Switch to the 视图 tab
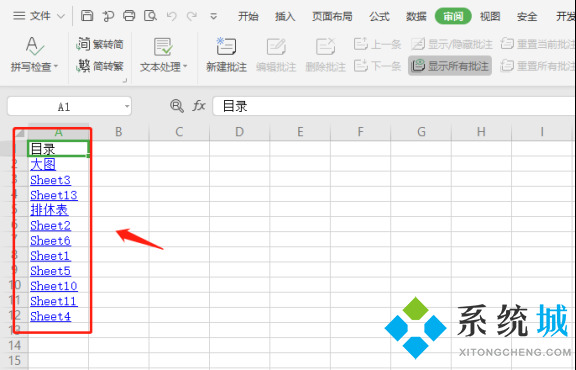 coord(490,17)
